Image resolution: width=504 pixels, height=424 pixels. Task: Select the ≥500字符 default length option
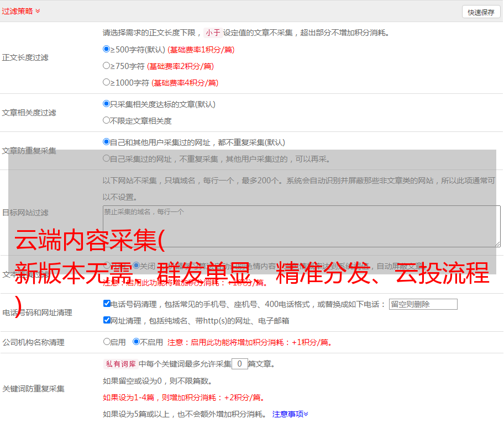pos(107,49)
